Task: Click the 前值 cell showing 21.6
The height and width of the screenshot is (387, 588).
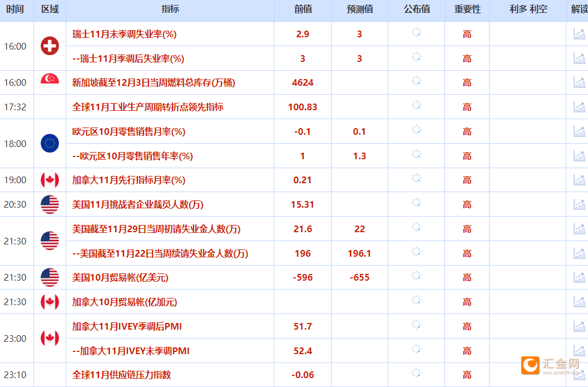Action: tap(302, 228)
